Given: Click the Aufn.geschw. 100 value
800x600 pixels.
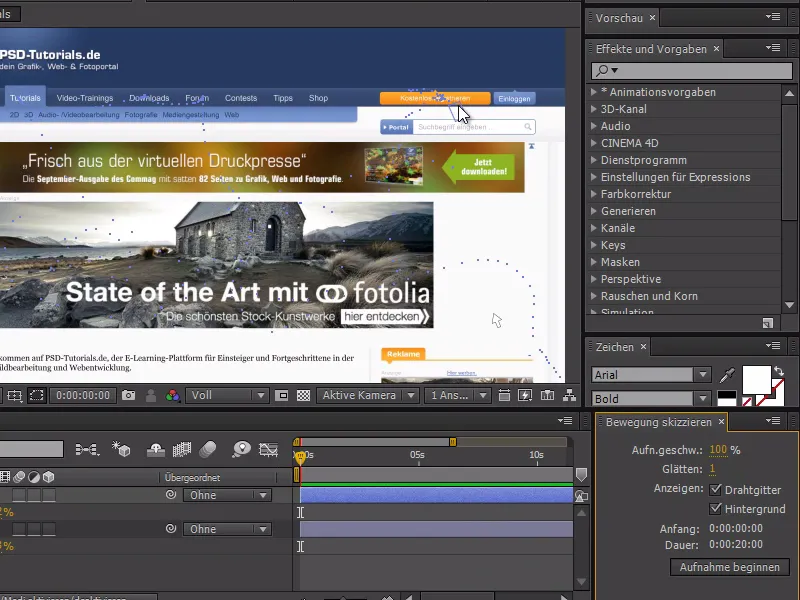Looking at the screenshot, I should (718, 450).
